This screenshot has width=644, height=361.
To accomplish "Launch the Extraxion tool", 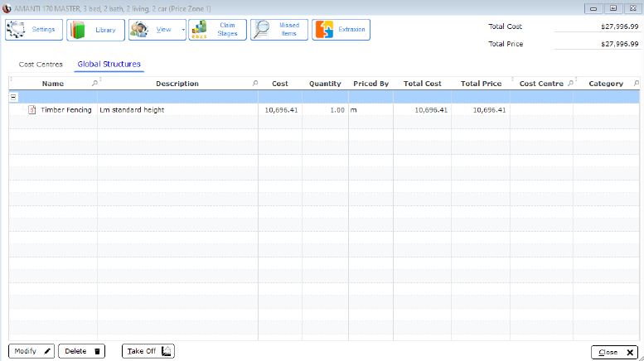I will click(x=341, y=30).
